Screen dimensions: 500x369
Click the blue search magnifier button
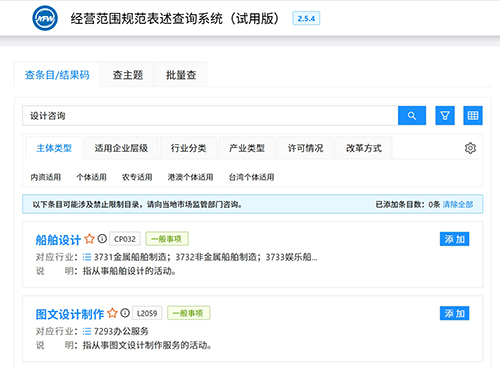412,116
